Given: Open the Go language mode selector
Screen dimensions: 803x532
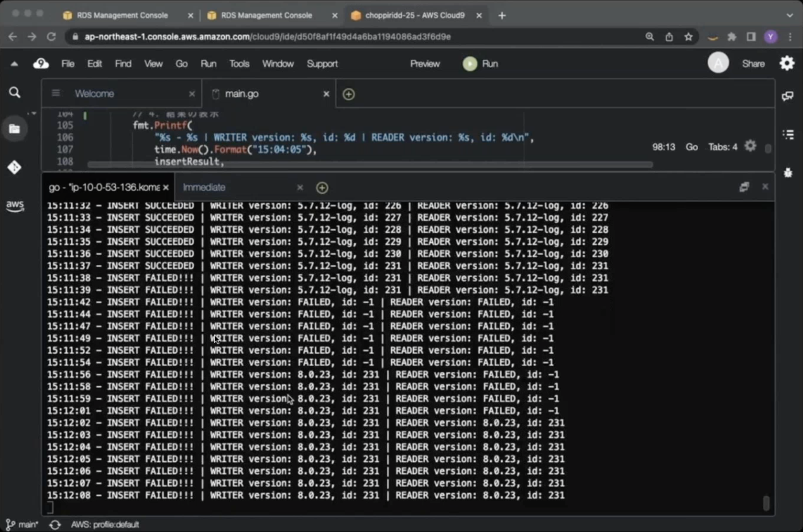Looking at the screenshot, I should point(691,147).
